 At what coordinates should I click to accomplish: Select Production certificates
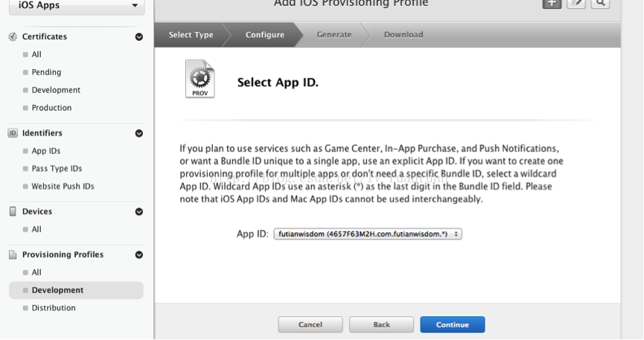pos(52,108)
